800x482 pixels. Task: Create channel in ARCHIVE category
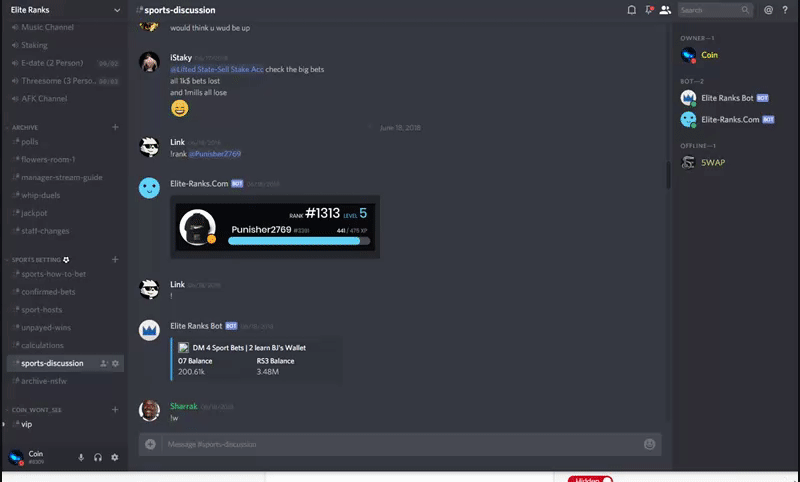click(x=115, y=127)
